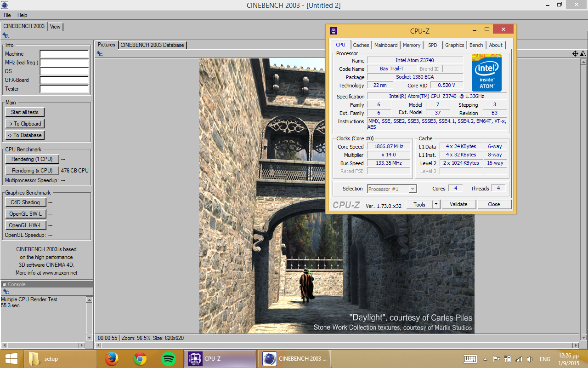The width and height of the screenshot is (588, 368).
Task: Click 'Zoom: 96.5%, Size: 620x620' status text
Action: click(153, 338)
